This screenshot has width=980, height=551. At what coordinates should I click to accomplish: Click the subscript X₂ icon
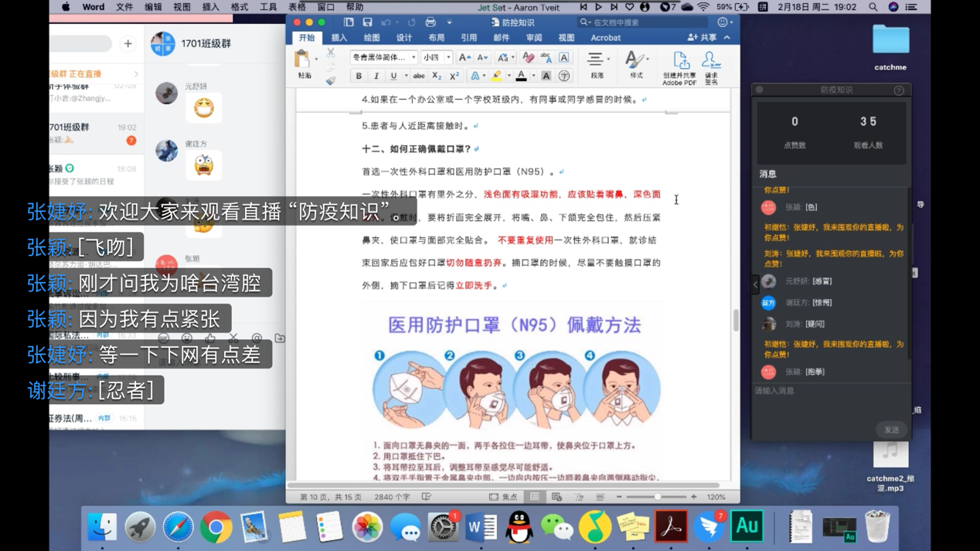point(437,77)
